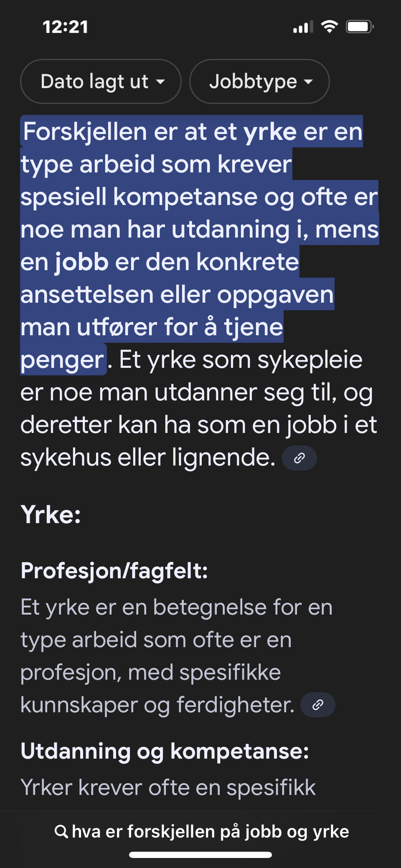Tap the caret arrow next to Jobbtype
This screenshot has width=401, height=868.
[308, 82]
